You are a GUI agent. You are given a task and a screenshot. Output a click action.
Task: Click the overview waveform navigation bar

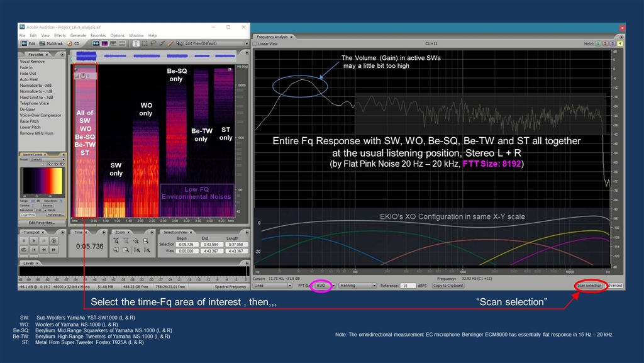click(155, 56)
